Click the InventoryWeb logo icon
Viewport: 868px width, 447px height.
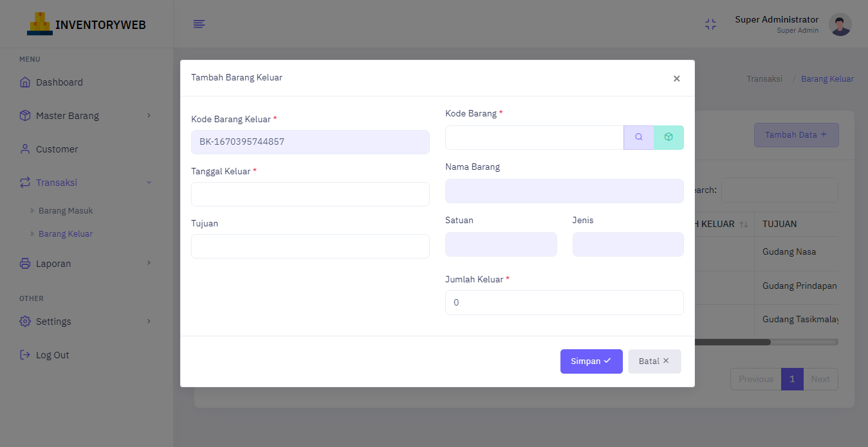[40, 24]
